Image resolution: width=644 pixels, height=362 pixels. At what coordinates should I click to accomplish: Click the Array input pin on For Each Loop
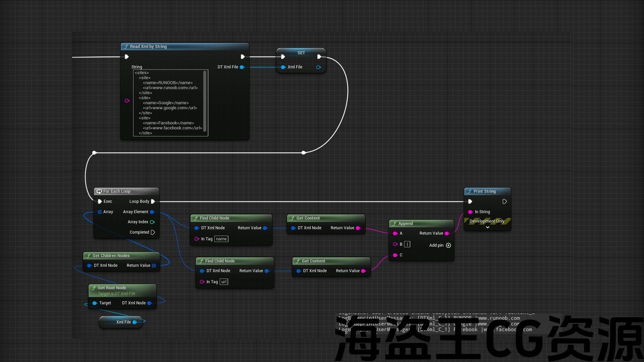[100, 212]
